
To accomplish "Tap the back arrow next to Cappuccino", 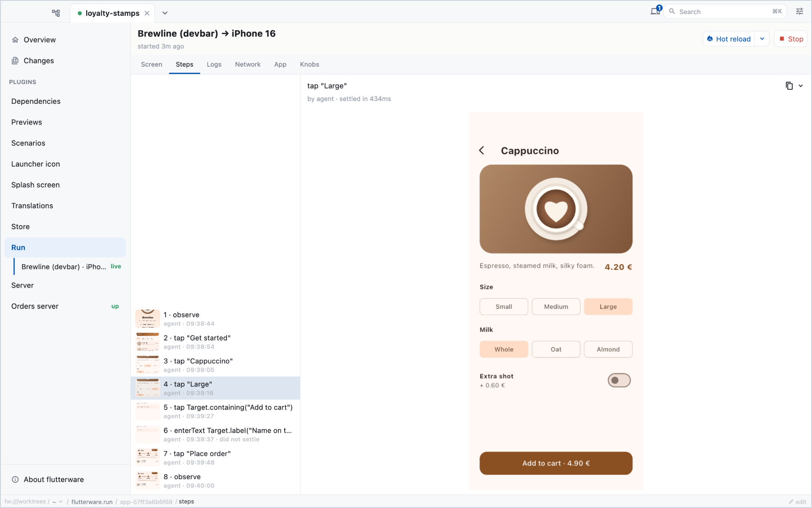I will 482,150.
